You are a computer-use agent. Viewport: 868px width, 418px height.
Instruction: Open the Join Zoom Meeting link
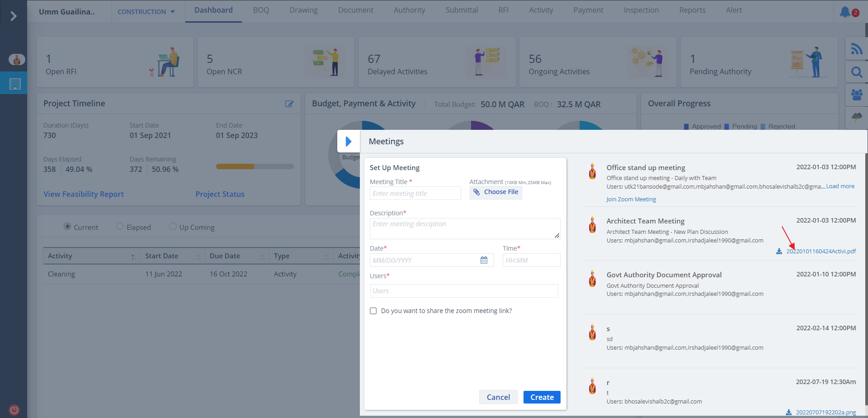(631, 199)
